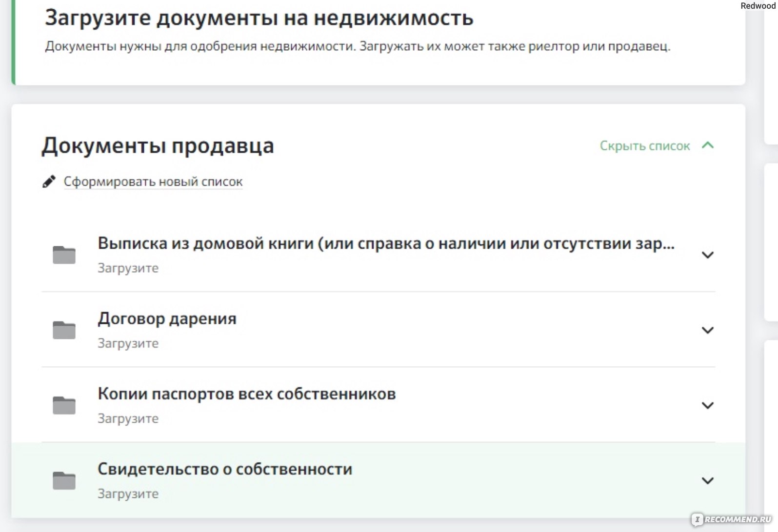Select the Копии паспортов всех собственников title
Image resolution: width=778 pixels, height=532 pixels.
[246, 394]
